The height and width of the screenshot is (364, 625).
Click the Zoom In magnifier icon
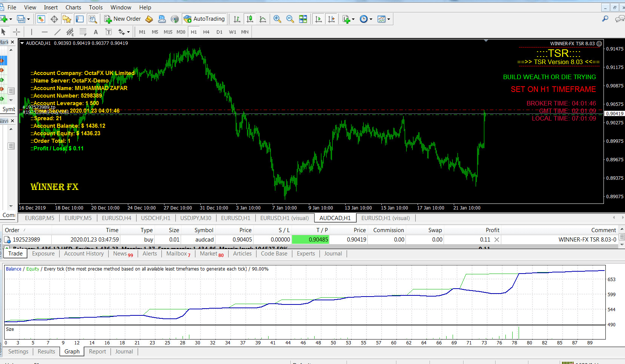coord(277,19)
